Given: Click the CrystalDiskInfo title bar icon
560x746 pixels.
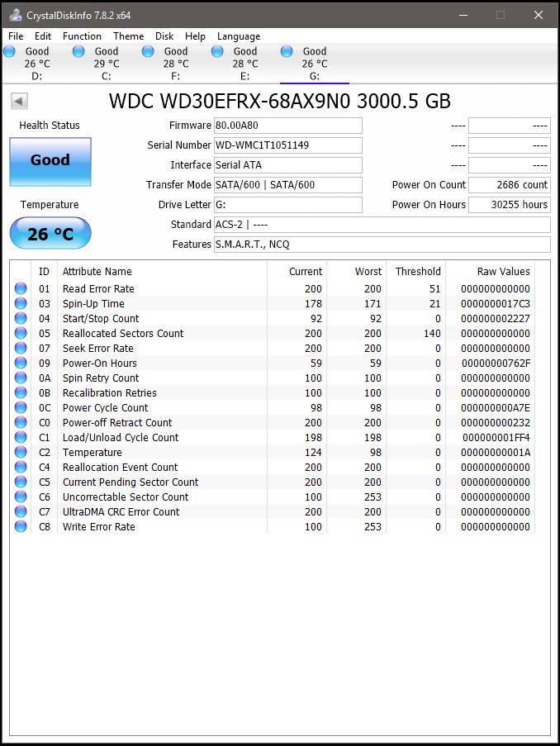Looking at the screenshot, I should (x=16, y=15).
